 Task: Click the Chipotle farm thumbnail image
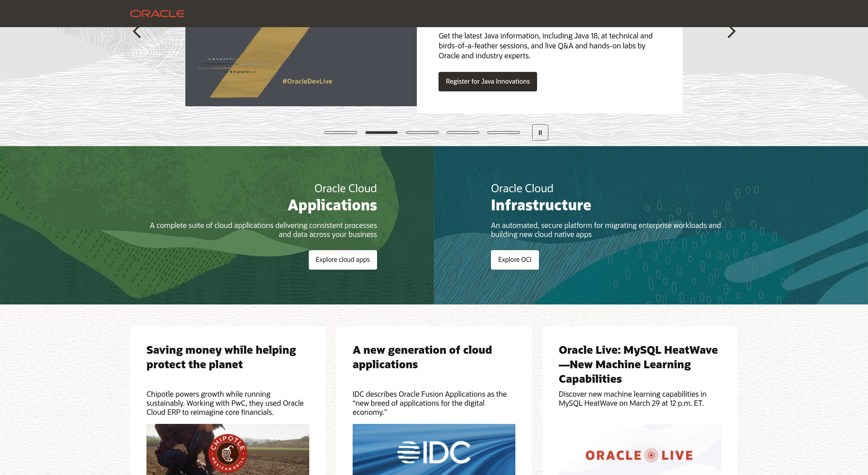point(228,449)
